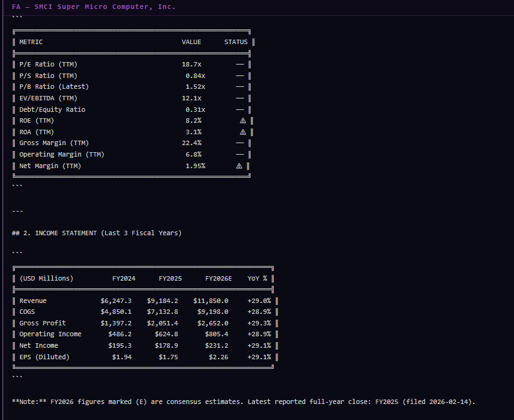Viewport: 514px width, 420px height.
Task: Select the METRIC column header
Action: 31,42
